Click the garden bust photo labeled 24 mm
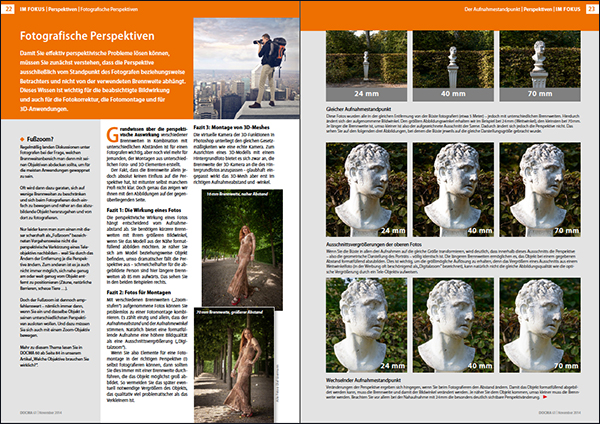The image size is (600, 424). tap(366, 66)
